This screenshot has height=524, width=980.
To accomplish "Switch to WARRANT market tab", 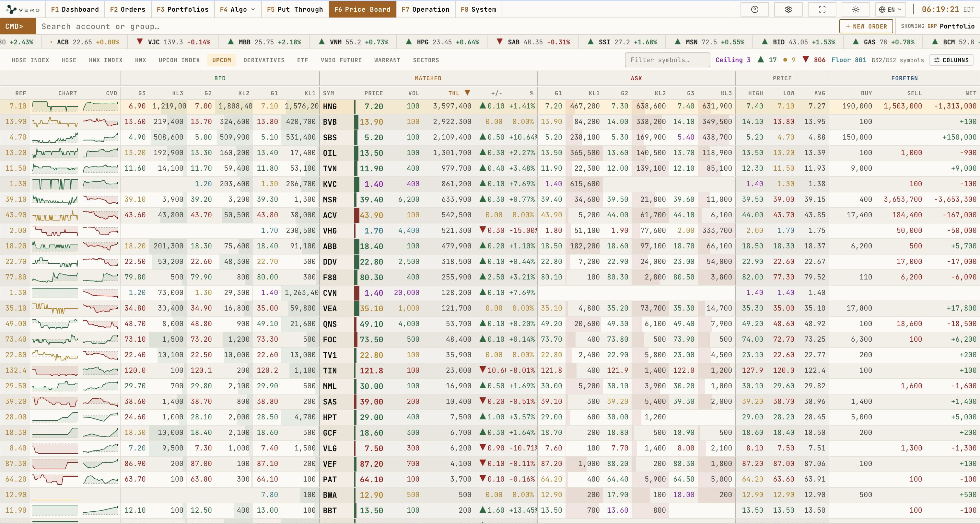I will click(x=387, y=60).
